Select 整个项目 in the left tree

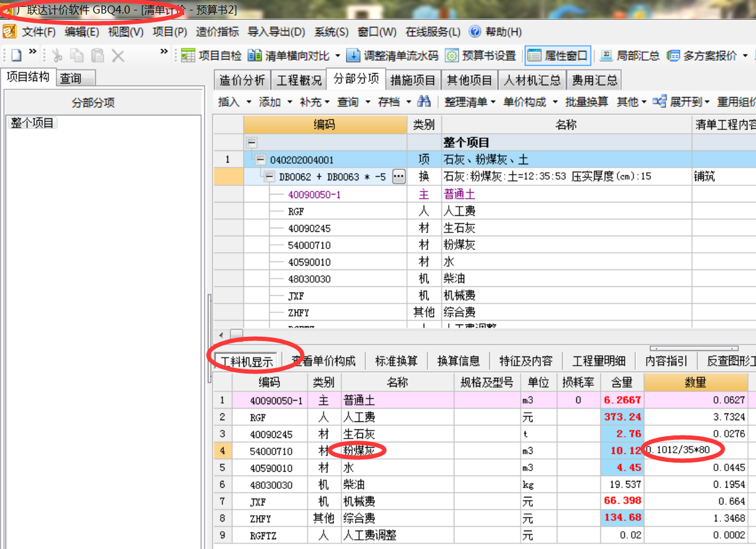[x=32, y=123]
